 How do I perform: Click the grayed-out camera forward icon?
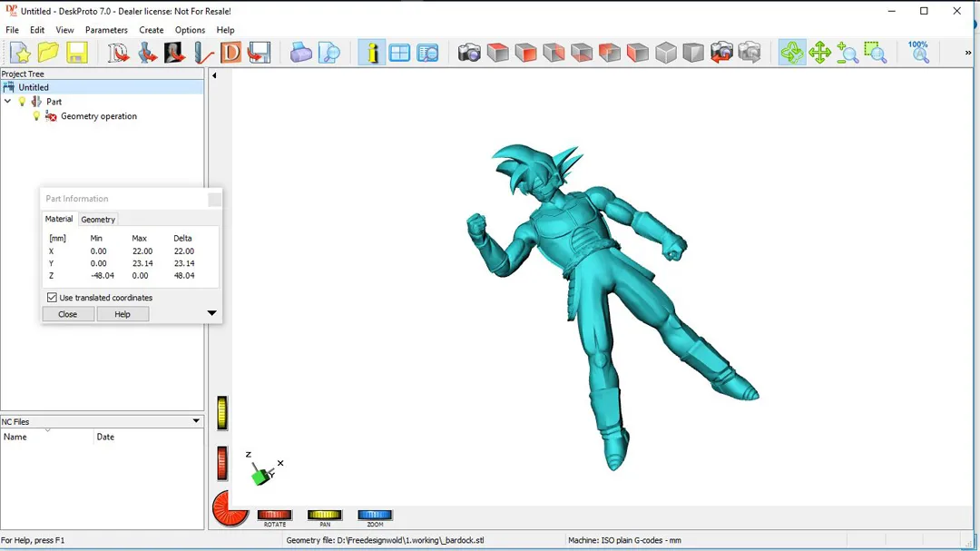click(x=750, y=53)
